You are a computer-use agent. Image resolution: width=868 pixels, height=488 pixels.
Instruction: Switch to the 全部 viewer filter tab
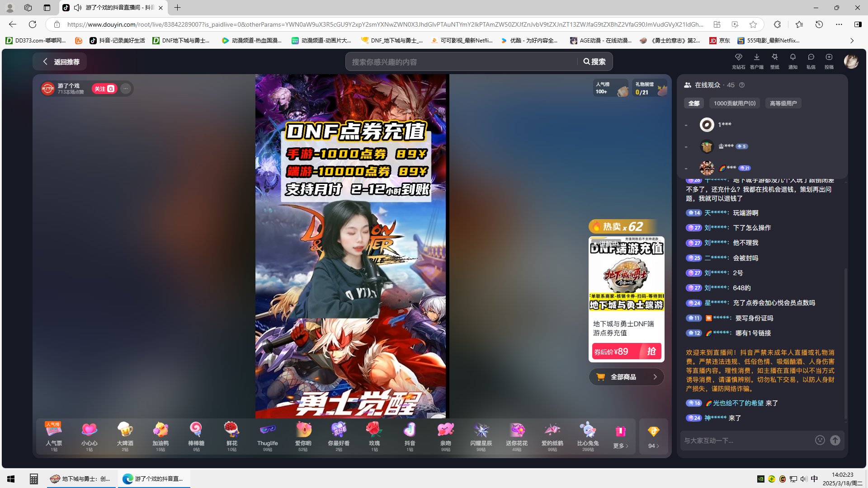pyautogui.click(x=694, y=103)
